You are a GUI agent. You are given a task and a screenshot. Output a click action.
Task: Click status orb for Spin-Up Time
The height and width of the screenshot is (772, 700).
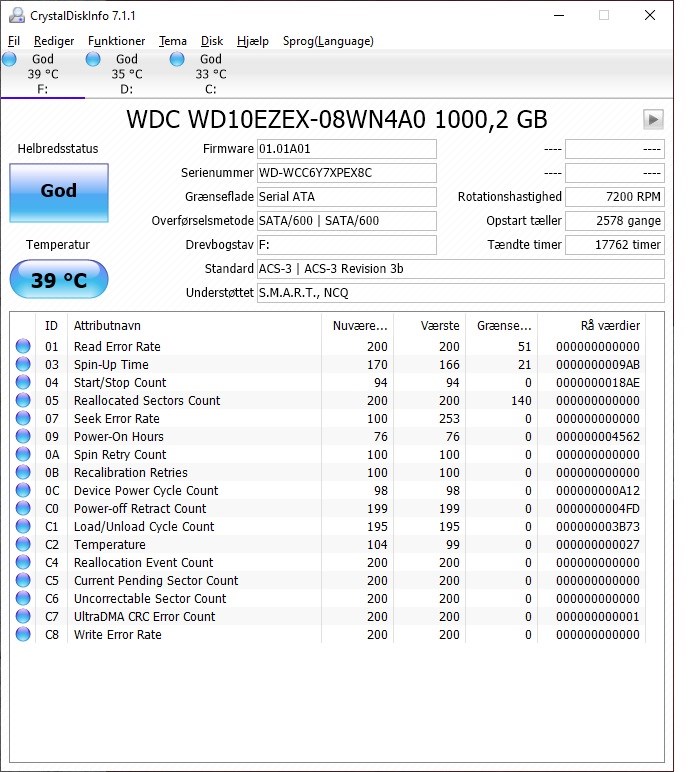pyautogui.click(x=23, y=364)
